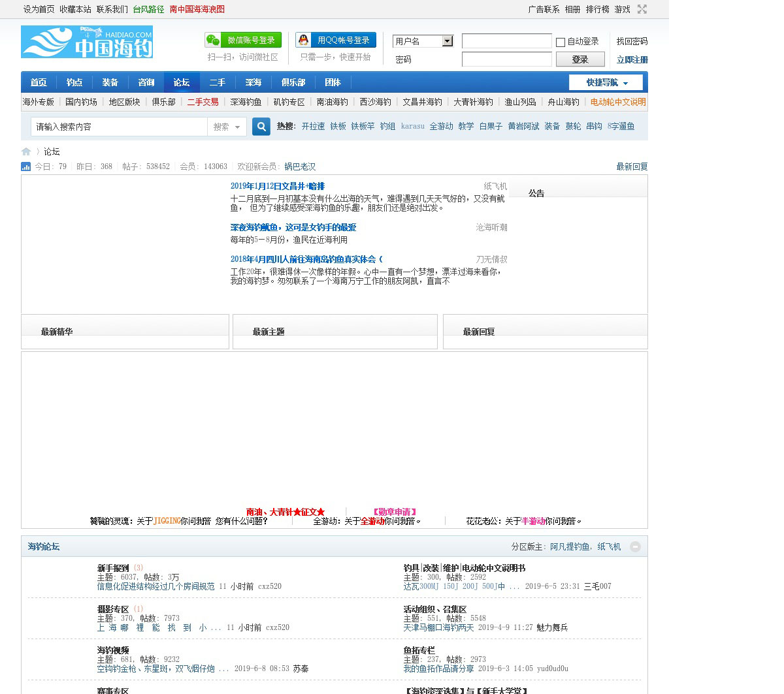Select the 论坛 nav tab
Viewport: 784px width, 694px height.
[182, 82]
